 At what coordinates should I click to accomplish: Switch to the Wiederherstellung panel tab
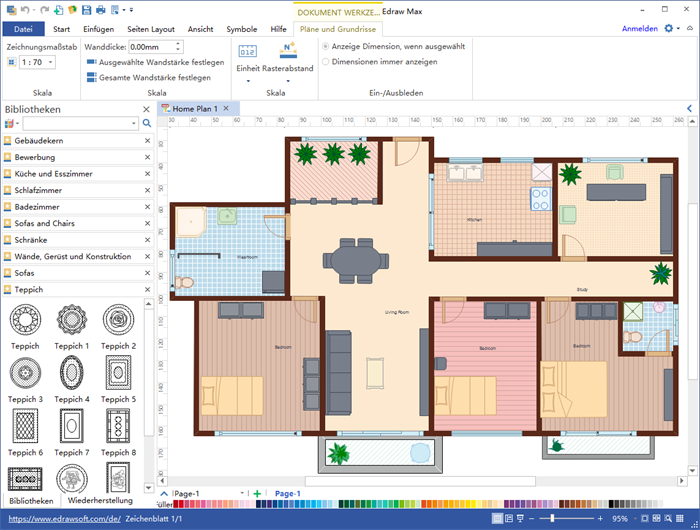click(99, 500)
